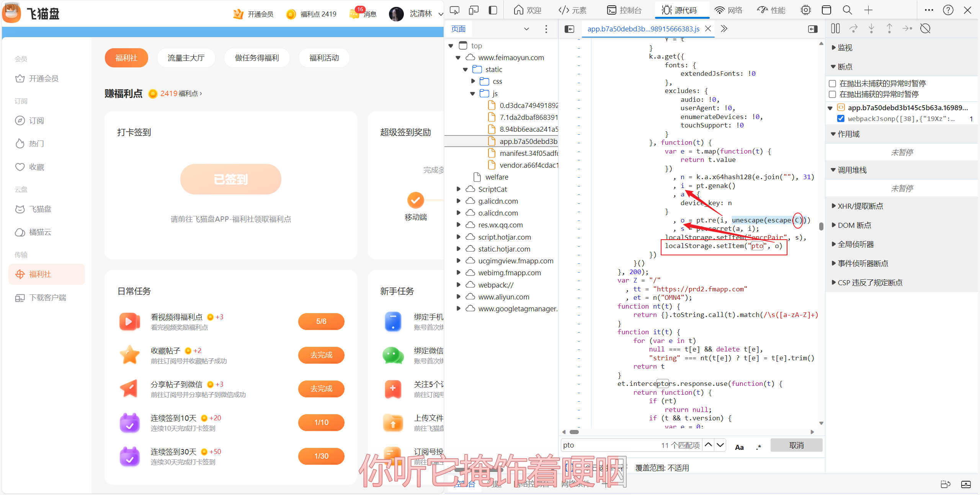This screenshot has width=980, height=495.
Task: Open DevTools settings gear icon
Action: 805,10
